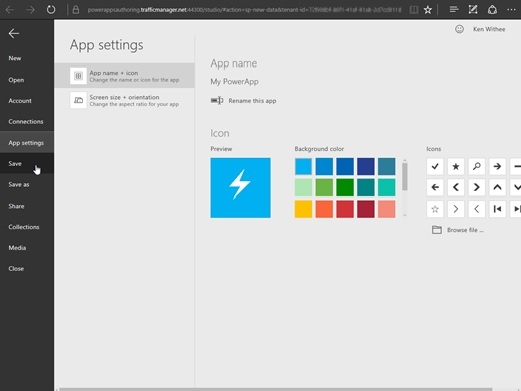Click the back arrow in the sidebar
This screenshot has width=521, height=391.
[x=14, y=33]
